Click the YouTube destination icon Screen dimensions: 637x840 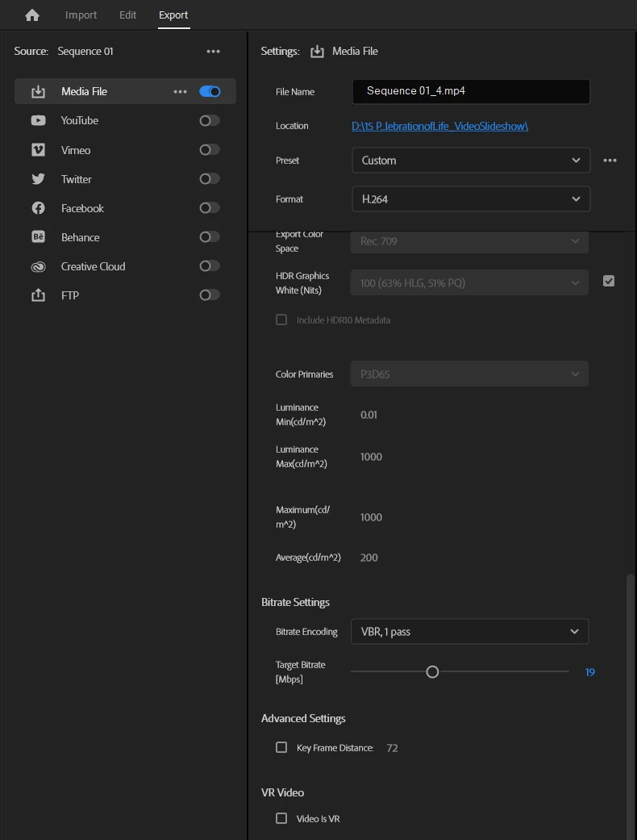pos(38,120)
